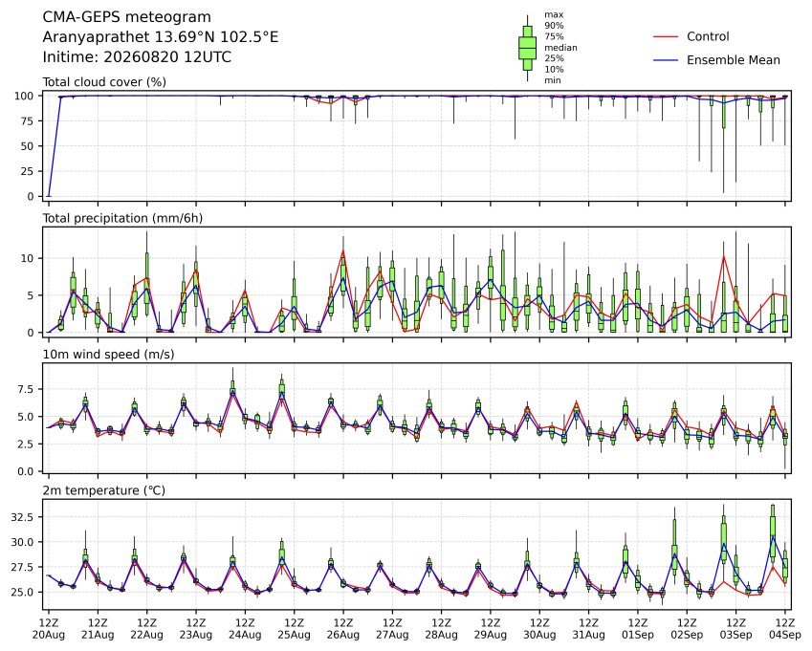Click the '2m temperature (°C)' panel title
The image size is (812, 651).
103,490
